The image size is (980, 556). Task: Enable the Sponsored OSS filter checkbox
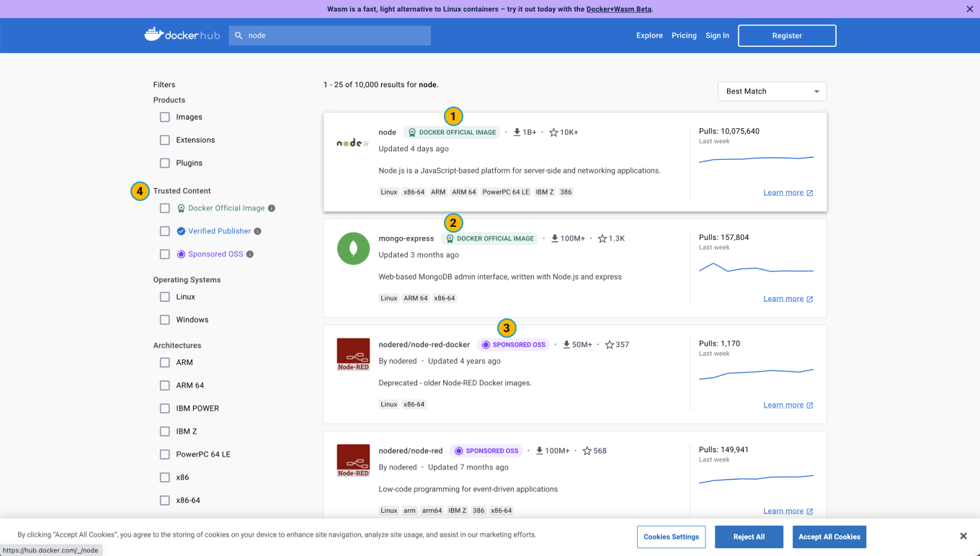(165, 254)
